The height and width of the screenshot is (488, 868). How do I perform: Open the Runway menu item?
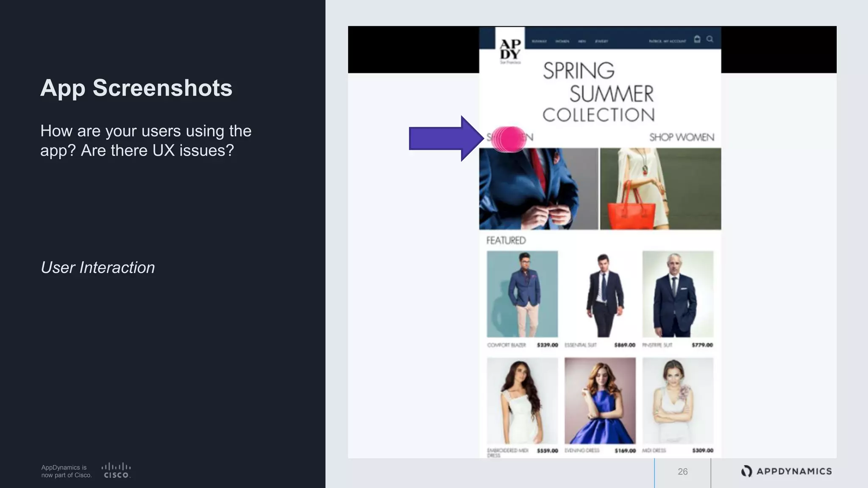pos(539,42)
